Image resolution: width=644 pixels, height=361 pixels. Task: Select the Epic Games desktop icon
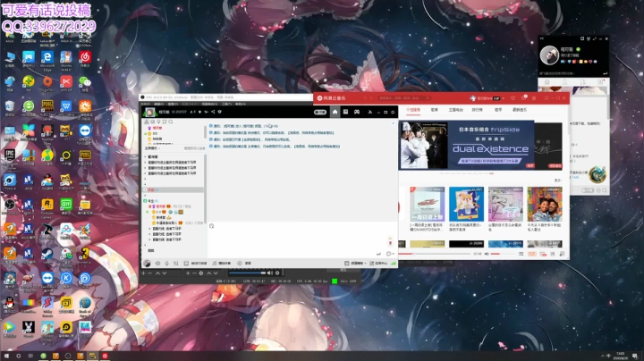click(10, 159)
